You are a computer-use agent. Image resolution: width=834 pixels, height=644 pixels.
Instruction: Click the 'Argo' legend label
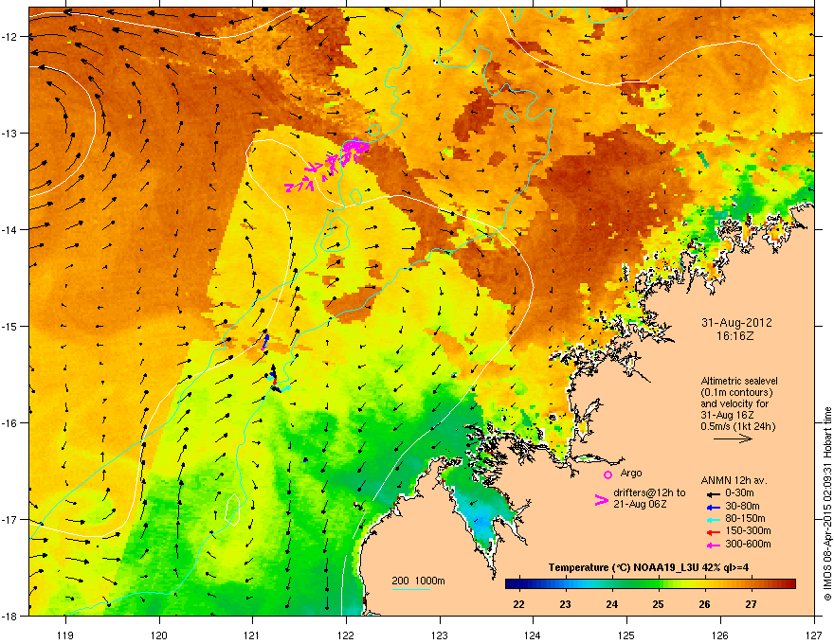[631, 473]
